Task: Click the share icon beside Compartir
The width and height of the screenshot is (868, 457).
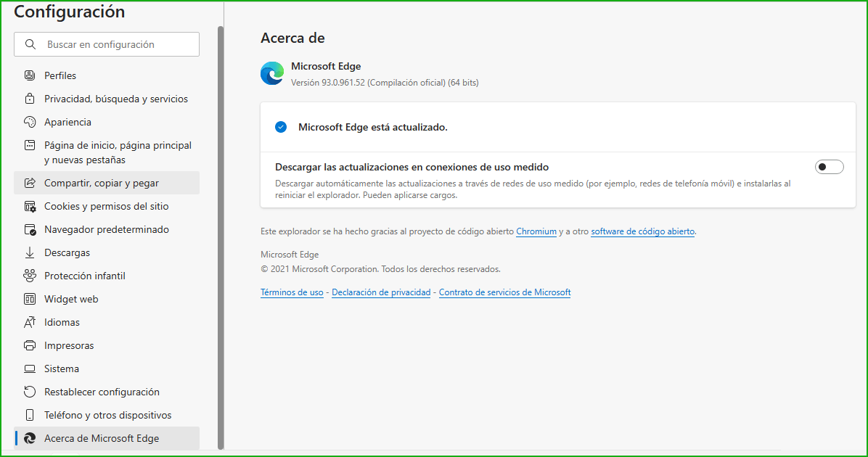Action: pyautogui.click(x=30, y=183)
